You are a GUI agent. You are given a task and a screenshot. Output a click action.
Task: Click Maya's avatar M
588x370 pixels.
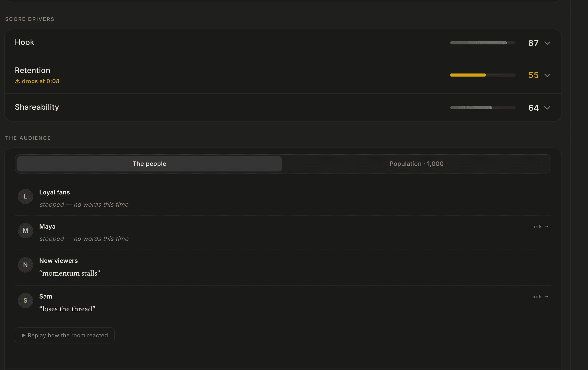[x=25, y=231]
